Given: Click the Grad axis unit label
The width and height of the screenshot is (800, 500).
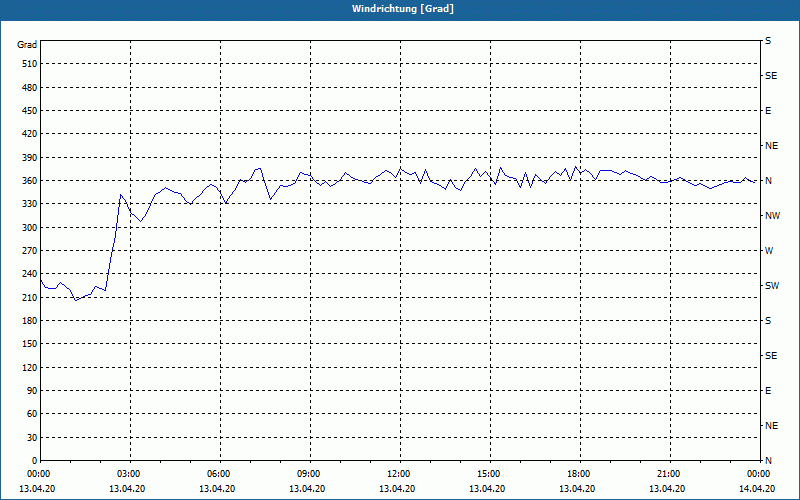Looking at the screenshot, I should click(x=27, y=45).
